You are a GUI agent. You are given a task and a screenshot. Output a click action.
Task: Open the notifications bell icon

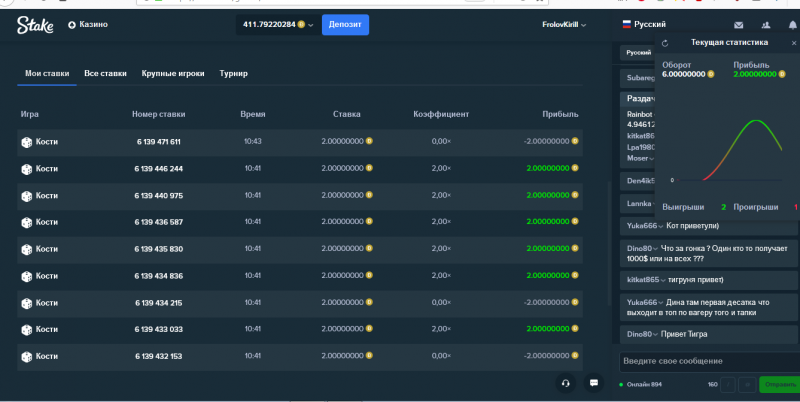(793, 24)
